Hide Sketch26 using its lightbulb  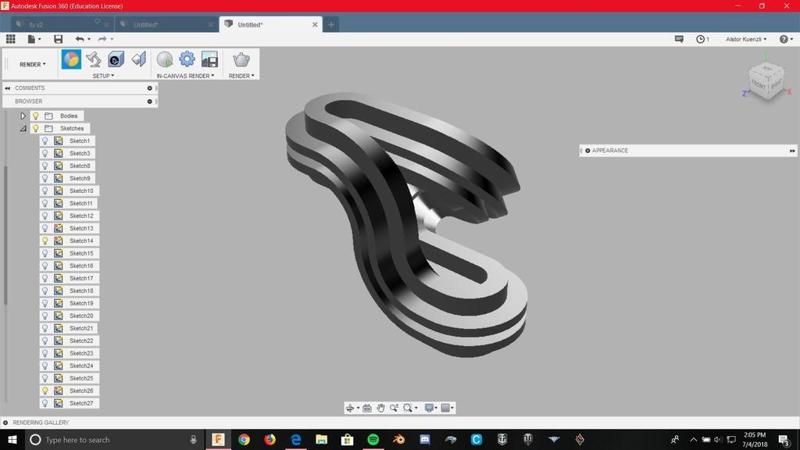45,391
